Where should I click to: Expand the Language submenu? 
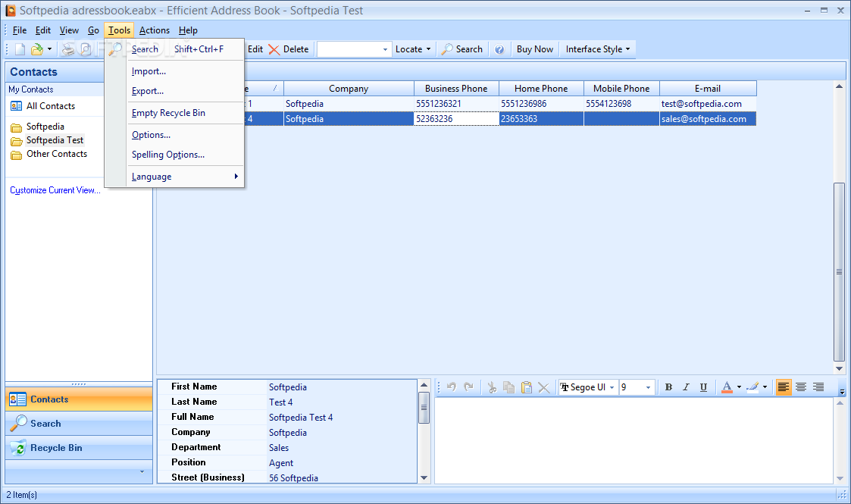click(x=185, y=177)
